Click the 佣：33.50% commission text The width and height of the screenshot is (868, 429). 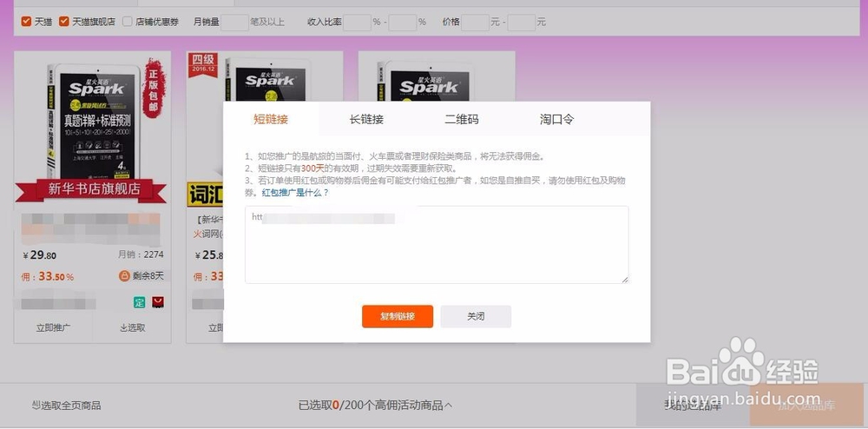coord(48,275)
